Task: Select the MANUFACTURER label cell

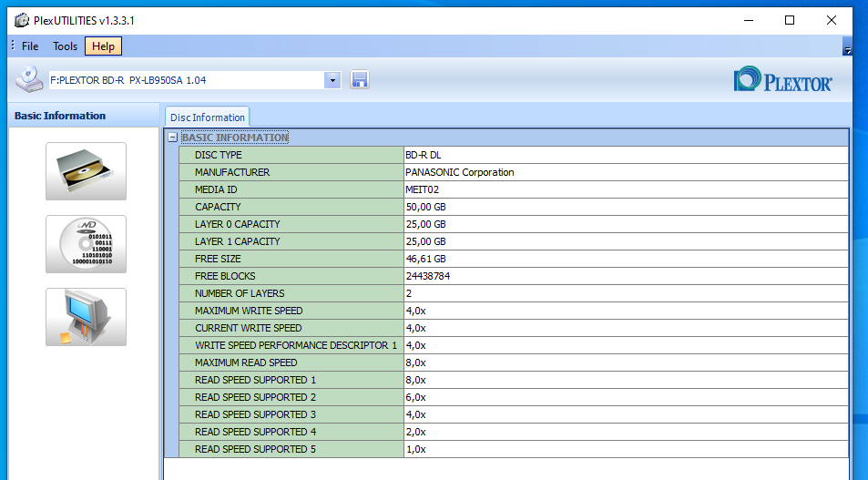Action: [x=291, y=172]
